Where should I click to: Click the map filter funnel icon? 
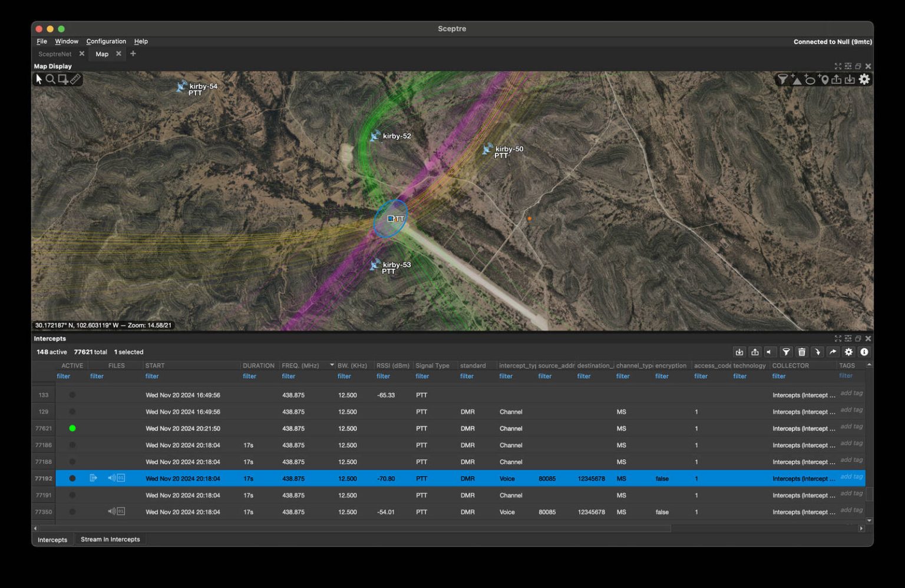pos(782,80)
